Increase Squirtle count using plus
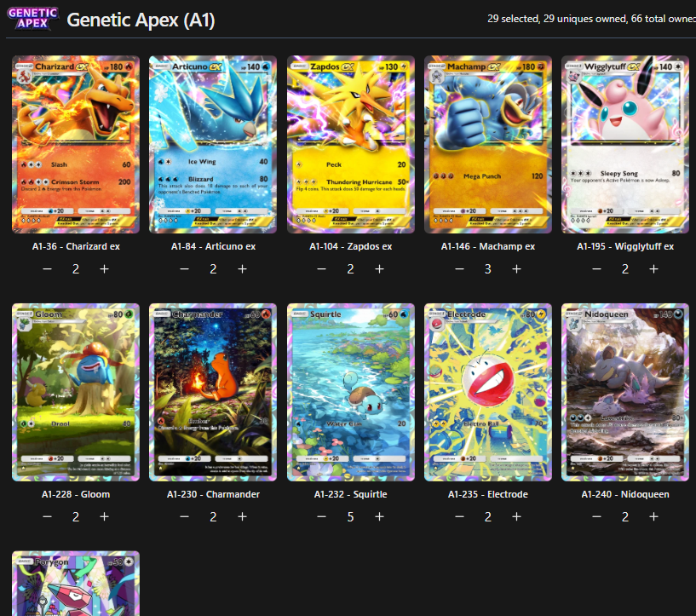Screen dimensions: 696x616 click(379, 516)
